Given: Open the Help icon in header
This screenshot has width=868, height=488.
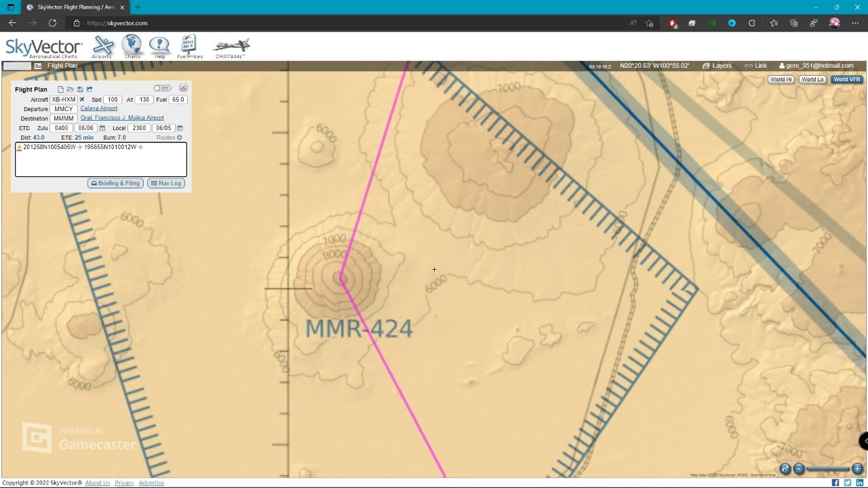Looking at the screenshot, I should 159,47.
